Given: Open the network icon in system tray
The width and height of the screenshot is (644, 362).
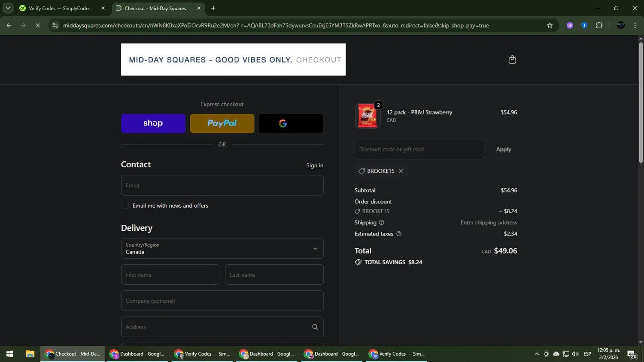Looking at the screenshot, I should coord(566,354).
